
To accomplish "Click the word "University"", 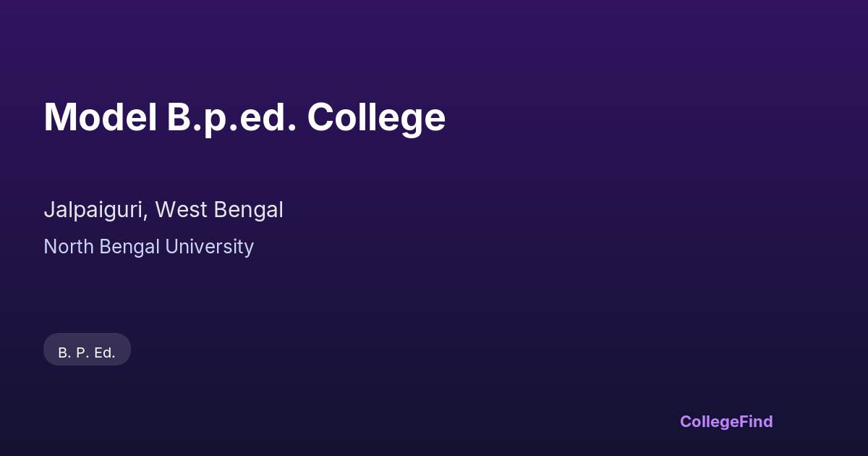I will pos(210,247).
